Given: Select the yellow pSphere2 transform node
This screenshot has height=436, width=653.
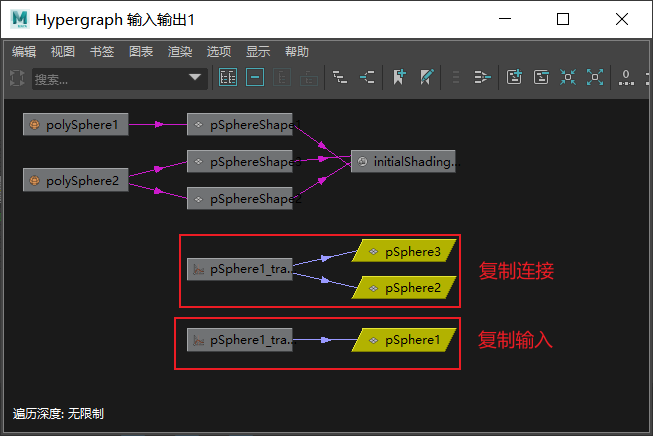Looking at the screenshot, I should (404, 287).
